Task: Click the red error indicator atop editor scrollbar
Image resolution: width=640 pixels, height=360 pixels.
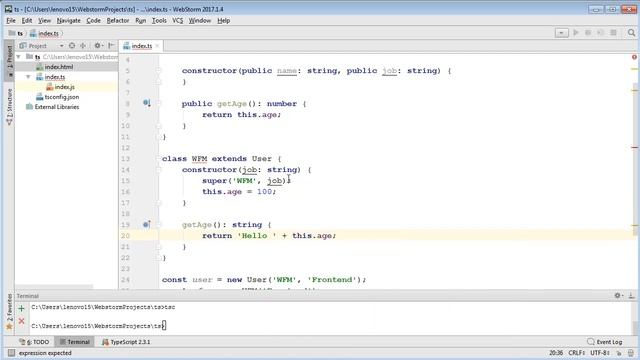Action: pos(634,57)
